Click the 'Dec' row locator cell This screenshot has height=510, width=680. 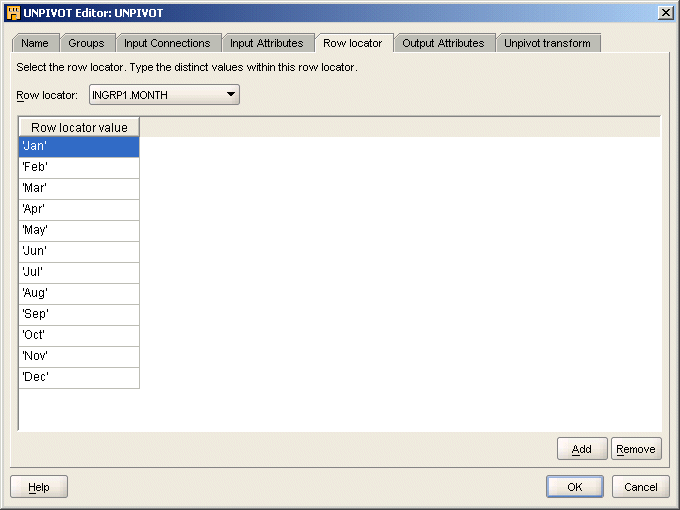pos(79,377)
